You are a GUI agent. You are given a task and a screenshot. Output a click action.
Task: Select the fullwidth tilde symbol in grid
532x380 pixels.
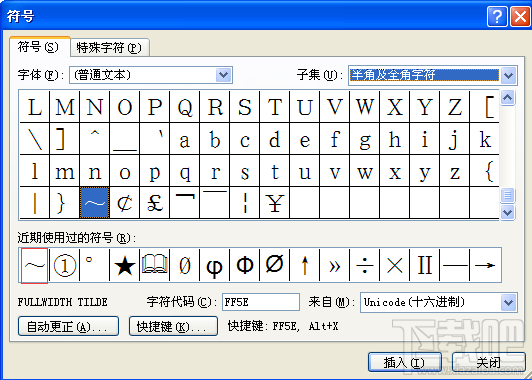(x=94, y=203)
